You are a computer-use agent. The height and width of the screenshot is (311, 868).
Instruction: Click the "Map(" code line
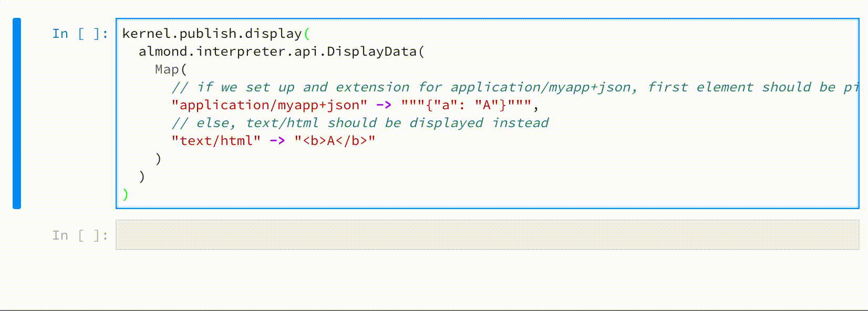[x=171, y=69]
